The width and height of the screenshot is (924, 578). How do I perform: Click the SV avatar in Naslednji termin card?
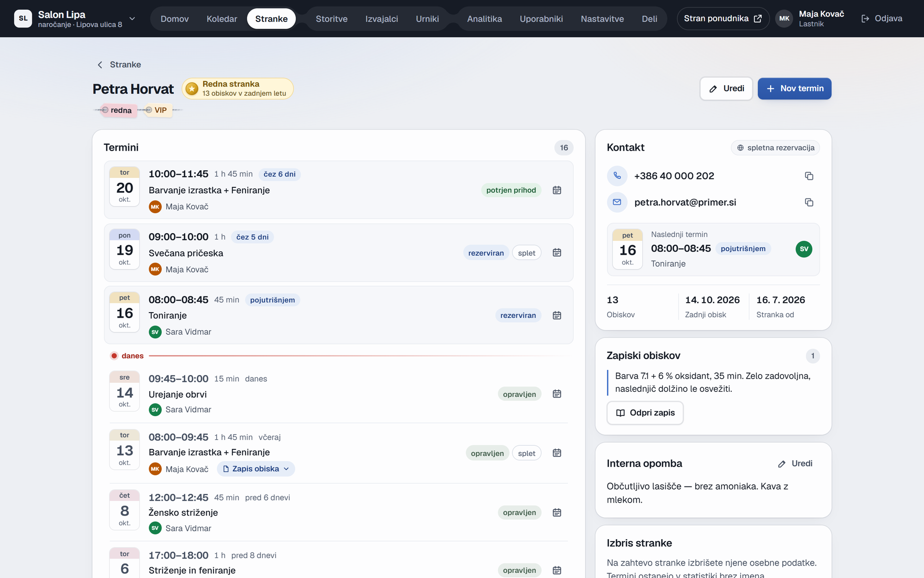(804, 249)
